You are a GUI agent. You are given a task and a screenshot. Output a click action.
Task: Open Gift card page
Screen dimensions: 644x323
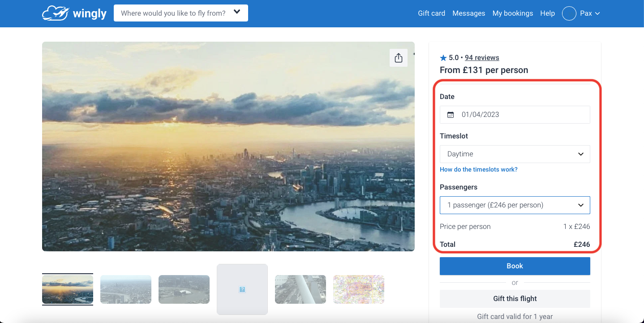point(431,13)
